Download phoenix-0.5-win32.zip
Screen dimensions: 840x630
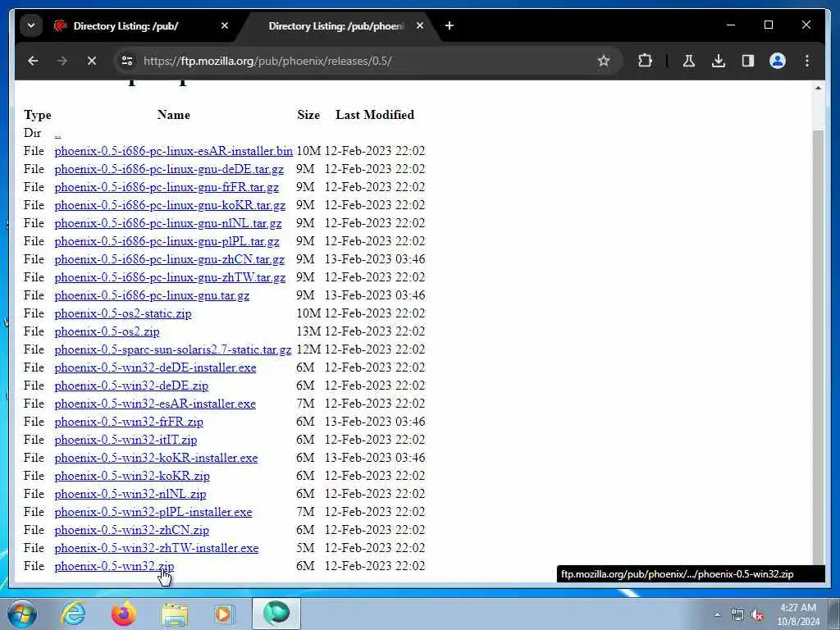pos(114,566)
